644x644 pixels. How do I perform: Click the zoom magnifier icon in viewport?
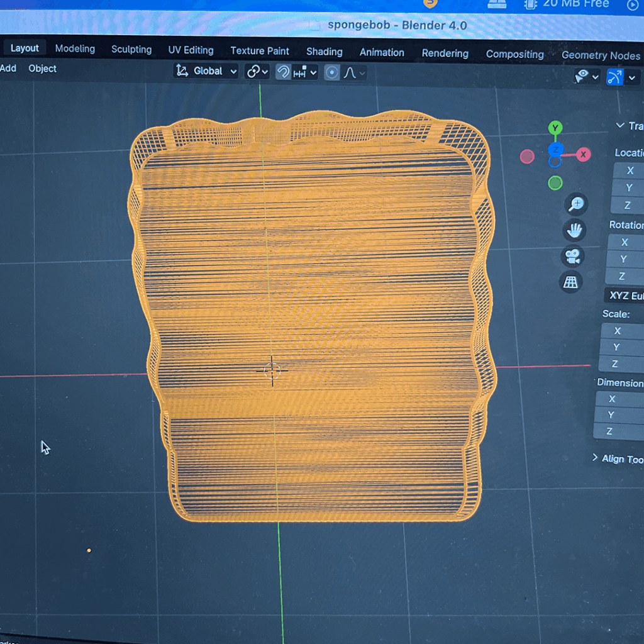(x=575, y=204)
